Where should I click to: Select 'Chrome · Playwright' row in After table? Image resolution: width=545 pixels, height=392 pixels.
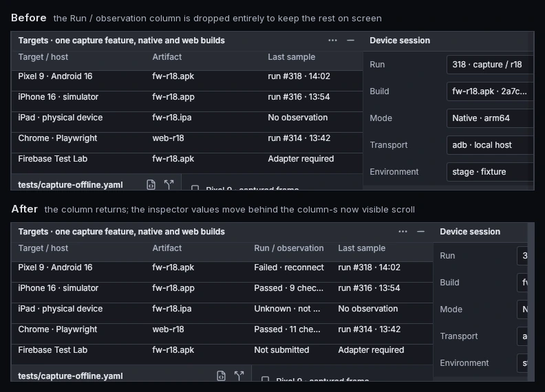222,334
